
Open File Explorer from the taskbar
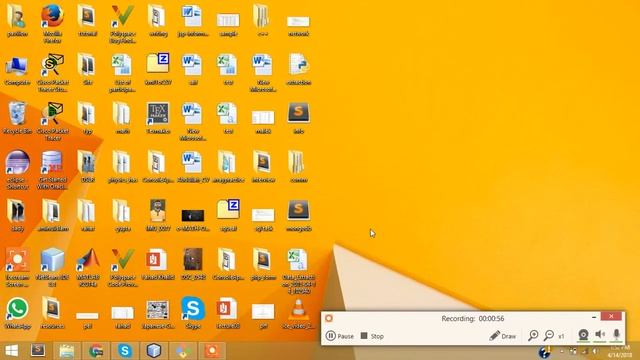67,351
